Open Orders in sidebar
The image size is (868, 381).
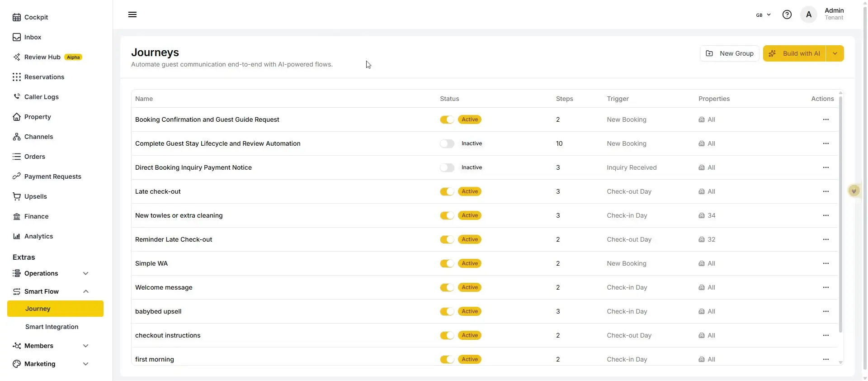(x=35, y=157)
